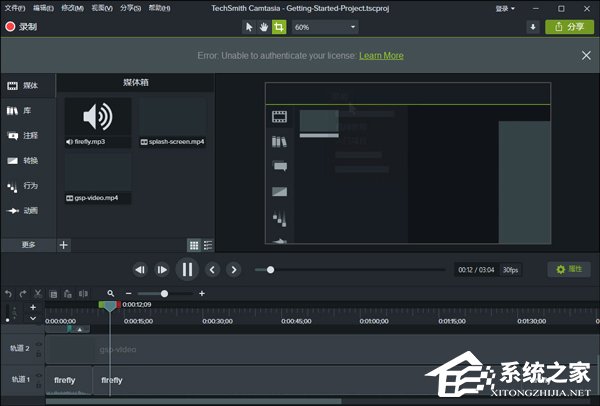
Task: Open the Annotations tab
Action: point(28,136)
